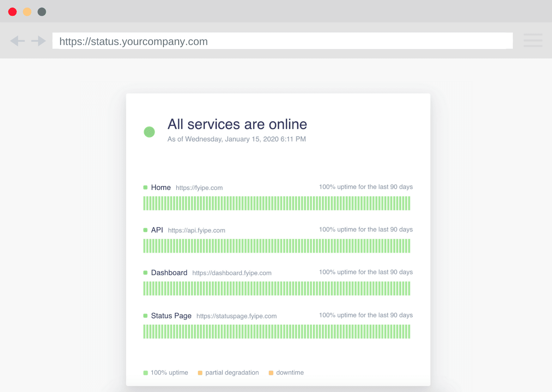Viewport: 552px width, 392px height.
Task: Click the partial degradation legend swatch
Action: click(200, 373)
